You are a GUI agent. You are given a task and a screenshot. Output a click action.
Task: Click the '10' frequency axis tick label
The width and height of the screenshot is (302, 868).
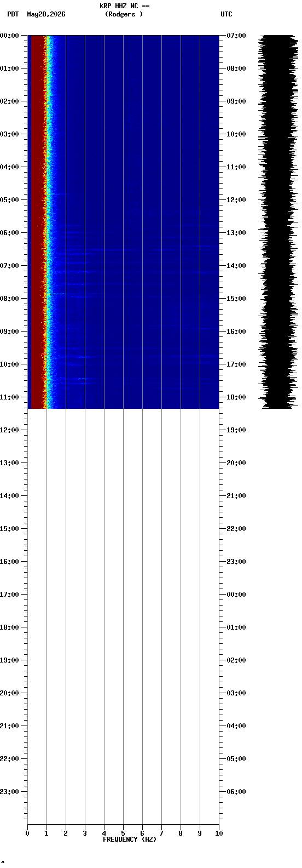(219, 833)
